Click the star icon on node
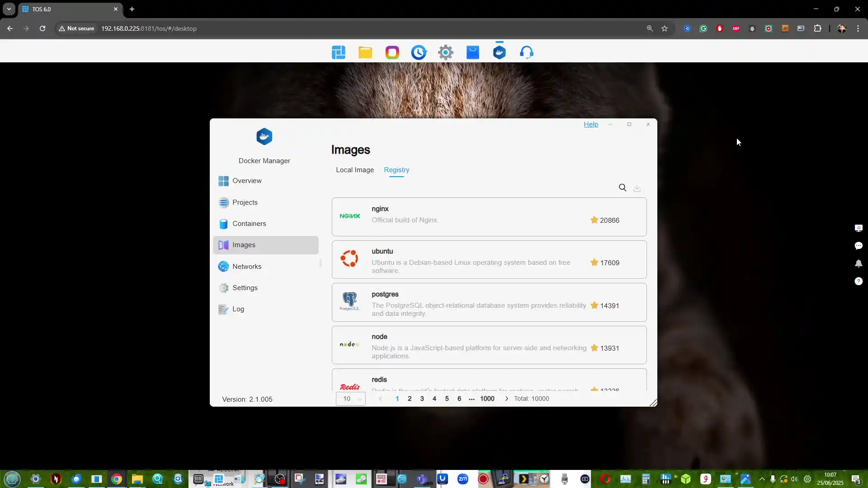This screenshot has width=868, height=488. 594,348
